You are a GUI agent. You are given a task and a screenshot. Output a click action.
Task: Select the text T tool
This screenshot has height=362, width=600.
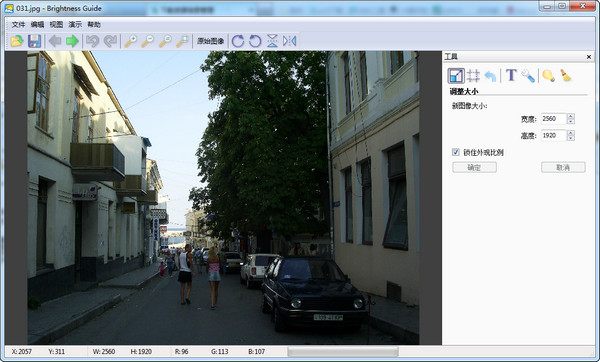tap(511, 75)
